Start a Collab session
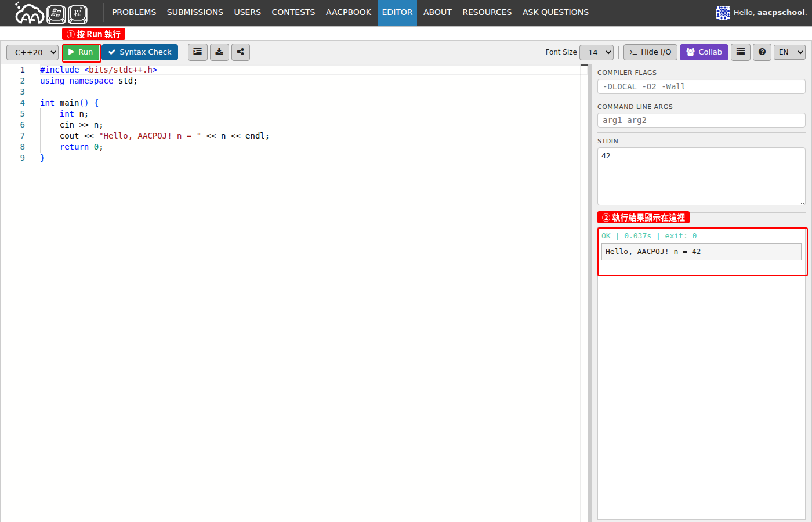Viewport: 812px width, 522px height. tap(704, 52)
